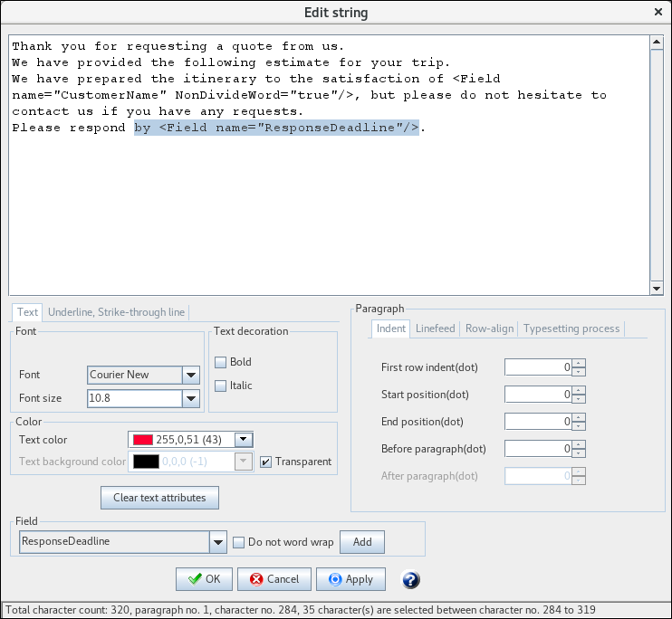672x619 pixels.
Task: Open the Font dropdown showing Courier New
Action: click(x=190, y=375)
